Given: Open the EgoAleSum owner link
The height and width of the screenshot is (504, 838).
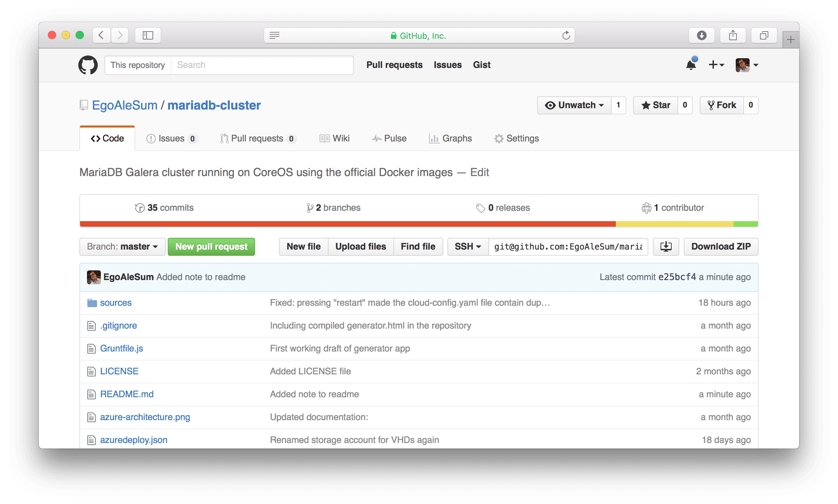Looking at the screenshot, I should point(125,105).
